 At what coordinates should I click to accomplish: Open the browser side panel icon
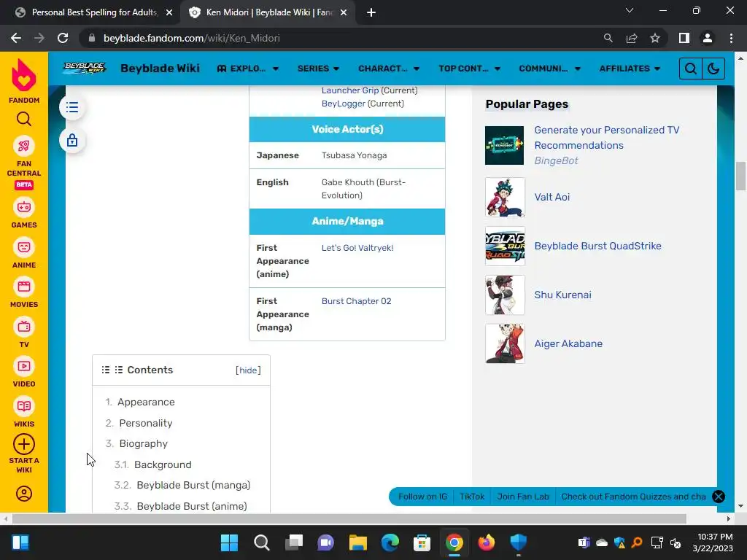click(x=684, y=38)
